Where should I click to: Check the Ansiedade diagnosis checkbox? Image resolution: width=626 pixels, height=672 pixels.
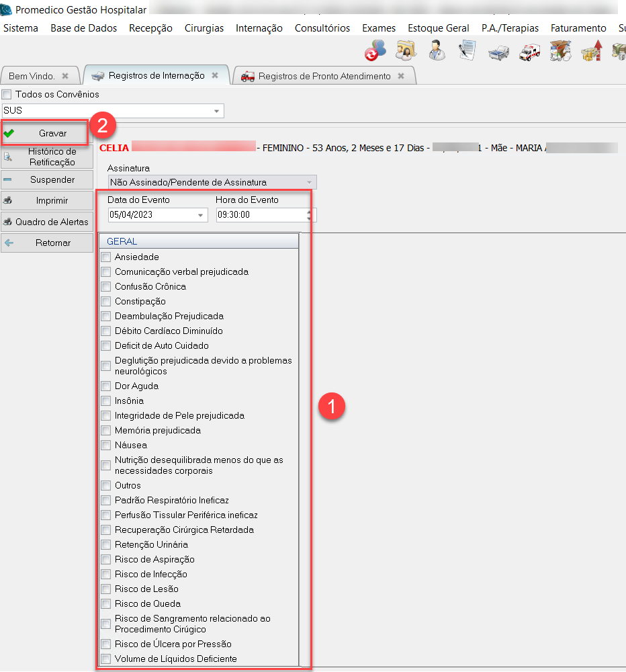105,257
